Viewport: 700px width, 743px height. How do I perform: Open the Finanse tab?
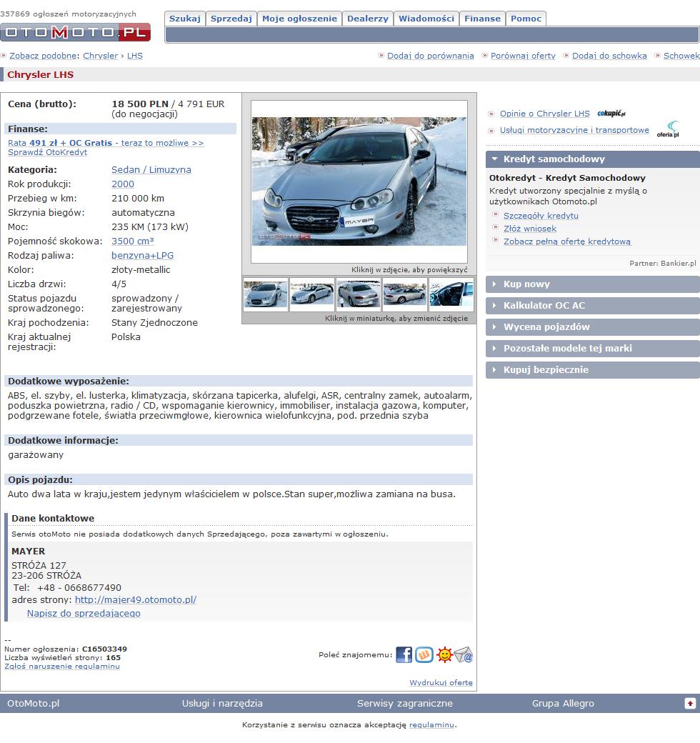click(x=482, y=19)
